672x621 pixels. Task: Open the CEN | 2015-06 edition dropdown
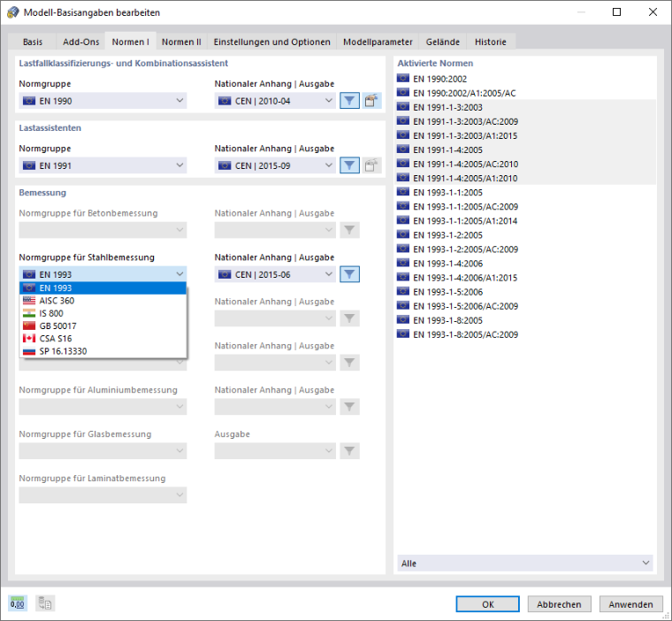click(x=275, y=274)
